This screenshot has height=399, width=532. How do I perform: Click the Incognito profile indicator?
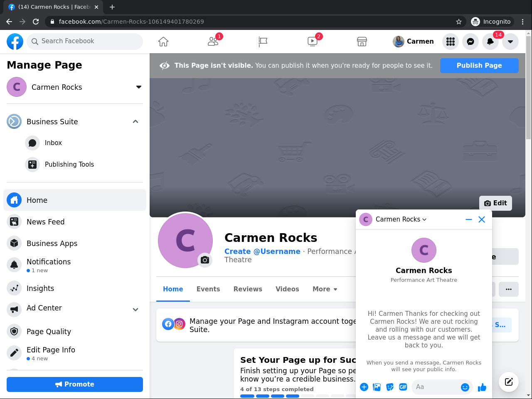[x=491, y=22]
